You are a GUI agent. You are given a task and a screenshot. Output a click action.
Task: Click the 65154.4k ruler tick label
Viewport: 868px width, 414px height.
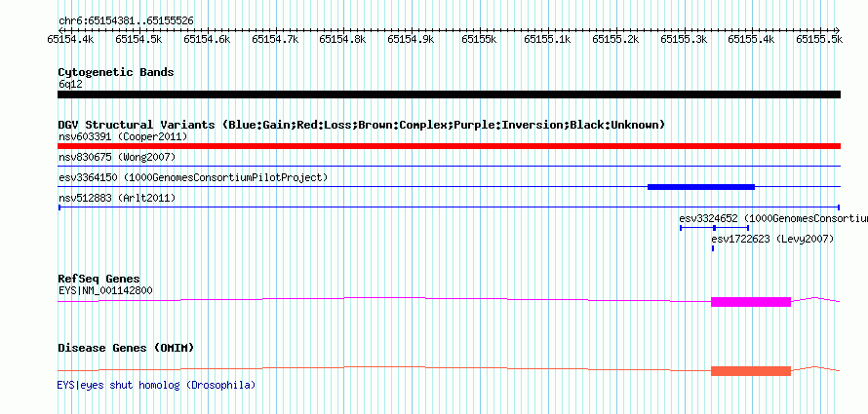click(70, 39)
